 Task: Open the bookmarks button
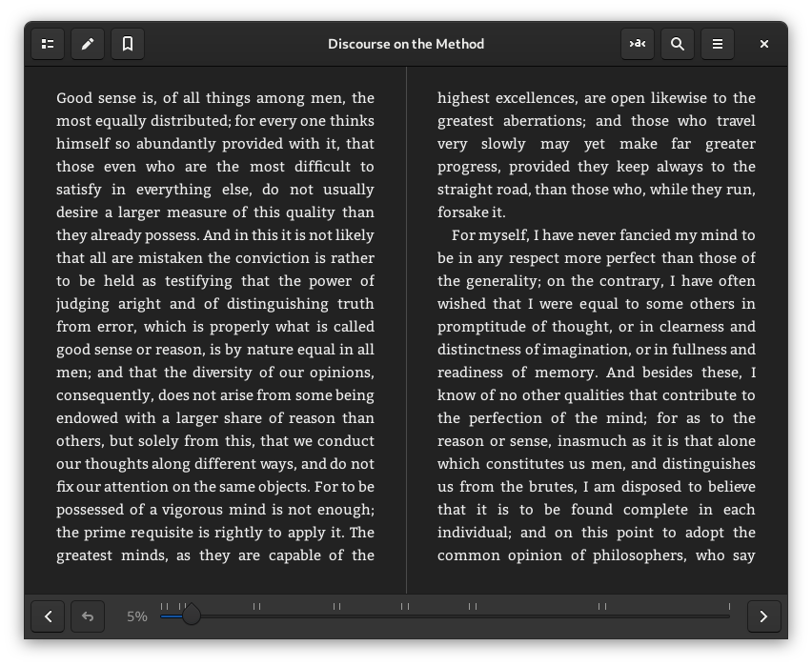pyautogui.click(x=128, y=44)
